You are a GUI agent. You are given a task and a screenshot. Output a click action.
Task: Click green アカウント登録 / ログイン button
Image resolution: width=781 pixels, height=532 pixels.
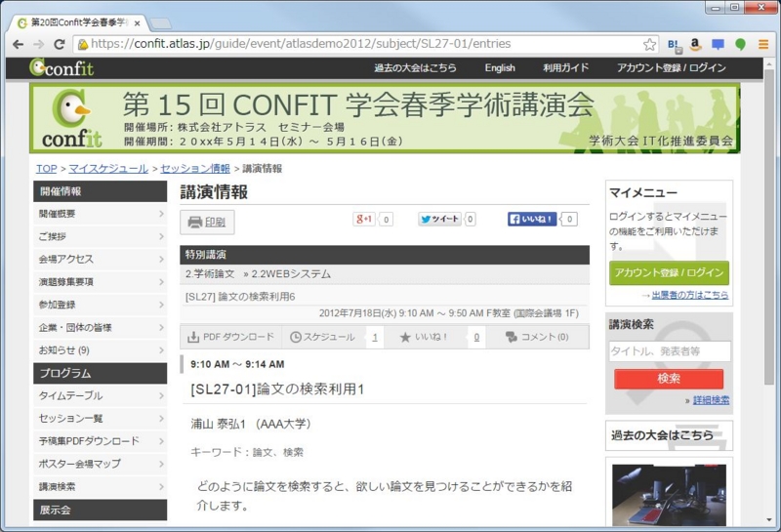669,273
